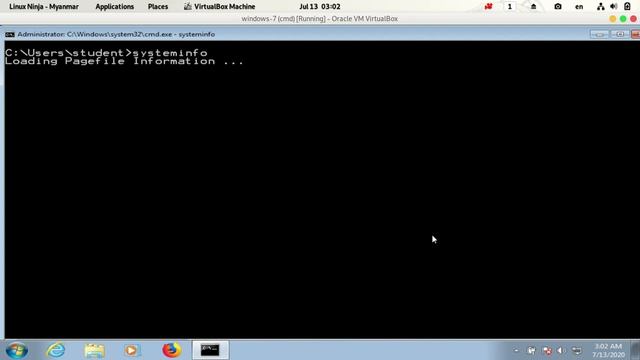Screen dimensions: 640x360
Task: Open the Windows clock showing 3:02 AM
Action: pos(608,350)
